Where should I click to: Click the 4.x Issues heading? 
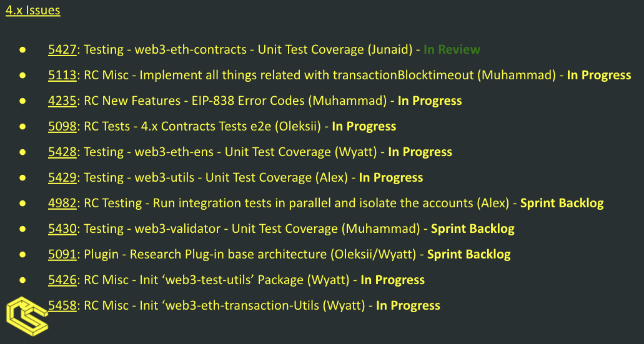coord(33,10)
